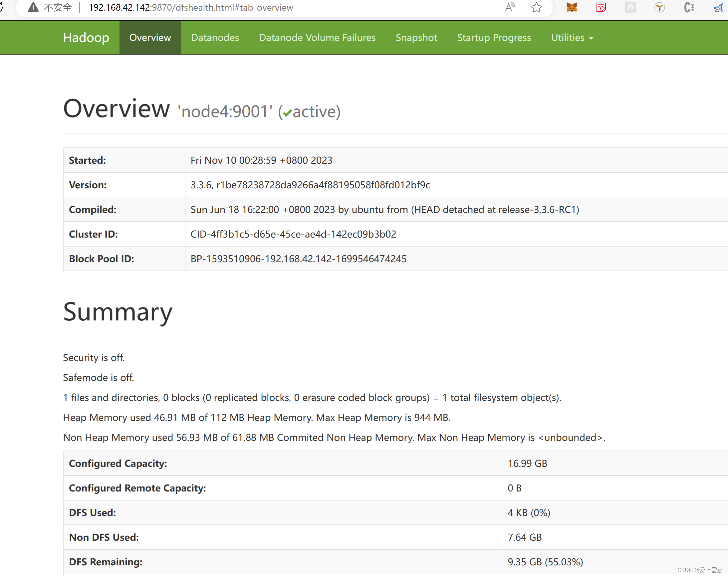This screenshot has width=728, height=576.
Task: Open the Startup Progress page
Action: pos(494,37)
